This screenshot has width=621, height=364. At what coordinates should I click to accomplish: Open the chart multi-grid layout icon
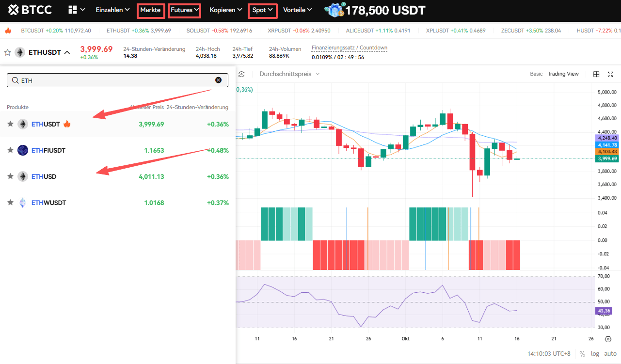click(x=596, y=74)
